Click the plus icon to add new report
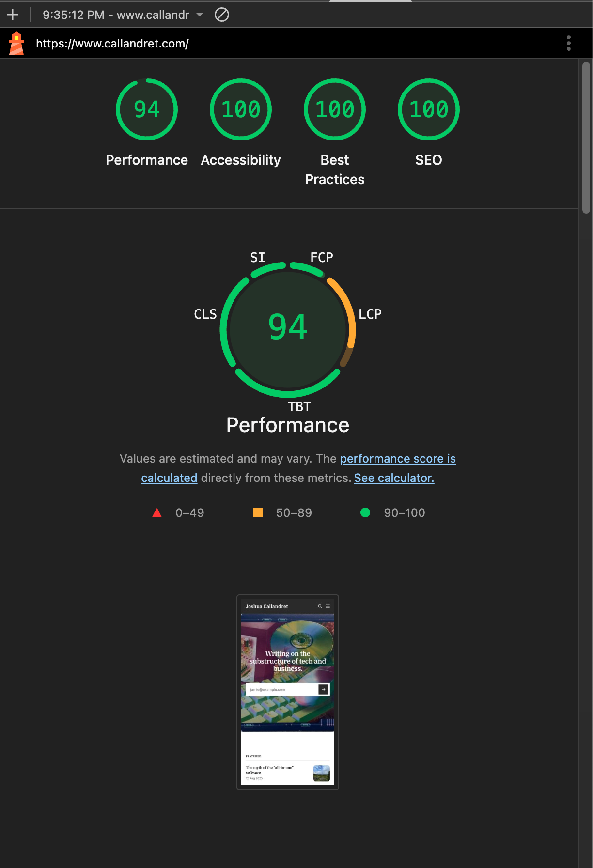The height and width of the screenshot is (868, 593). (x=13, y=15)
